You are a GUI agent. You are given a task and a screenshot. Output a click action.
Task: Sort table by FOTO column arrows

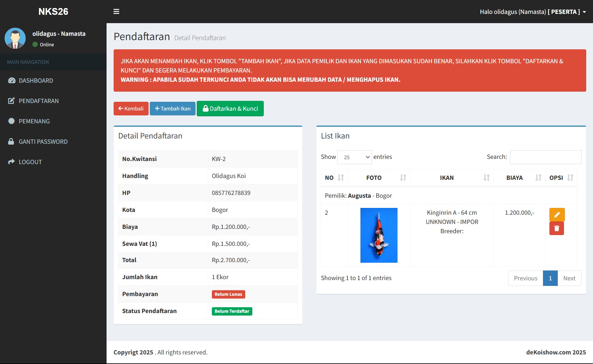tap(403, 178)
